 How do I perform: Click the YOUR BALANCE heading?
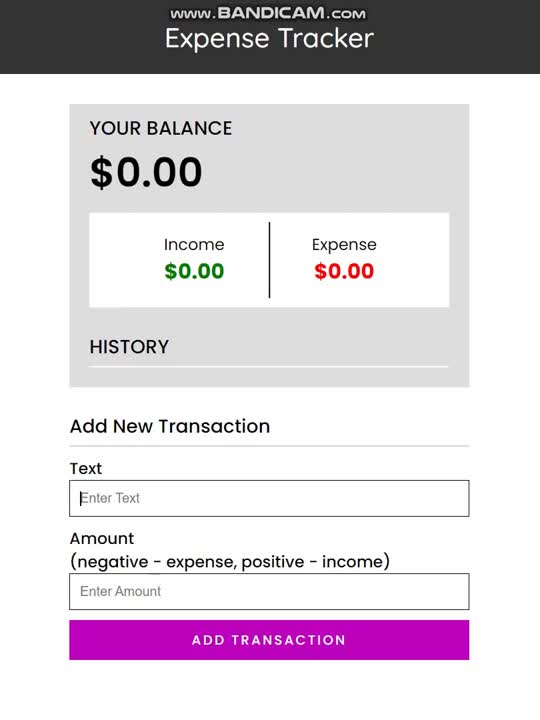161,128
